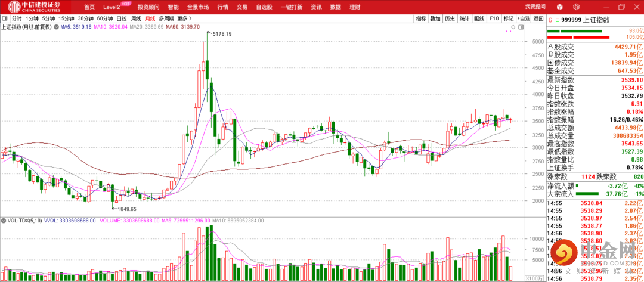Image resolution: width=644 pixels, height=282 pixels.
Task: Open 多周期 multi-period view
Action: point(167,18)
